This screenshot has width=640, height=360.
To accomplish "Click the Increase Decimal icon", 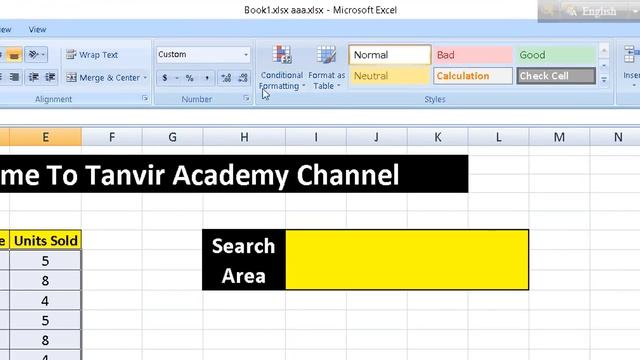I will click(226, 78).
